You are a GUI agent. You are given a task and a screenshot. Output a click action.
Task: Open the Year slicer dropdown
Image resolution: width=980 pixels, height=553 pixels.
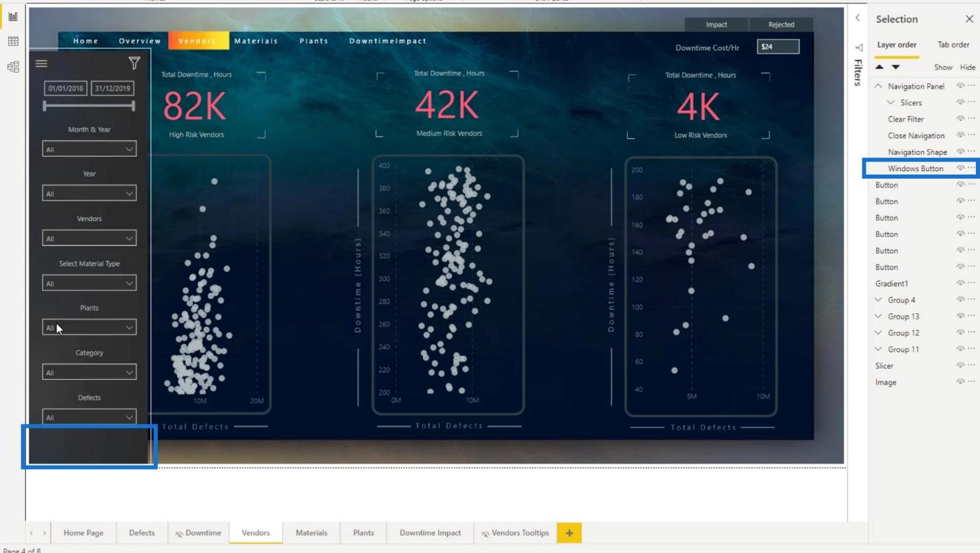[x=89, y=194]
